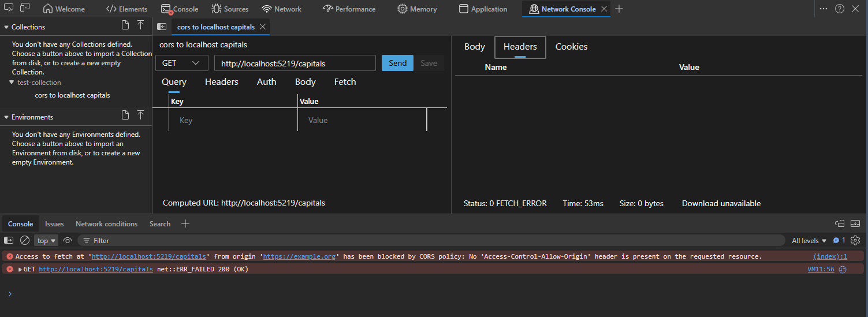Close the 'cors to localhost capitals' request tab
The image size is (868, 317).
click(263, 27)
